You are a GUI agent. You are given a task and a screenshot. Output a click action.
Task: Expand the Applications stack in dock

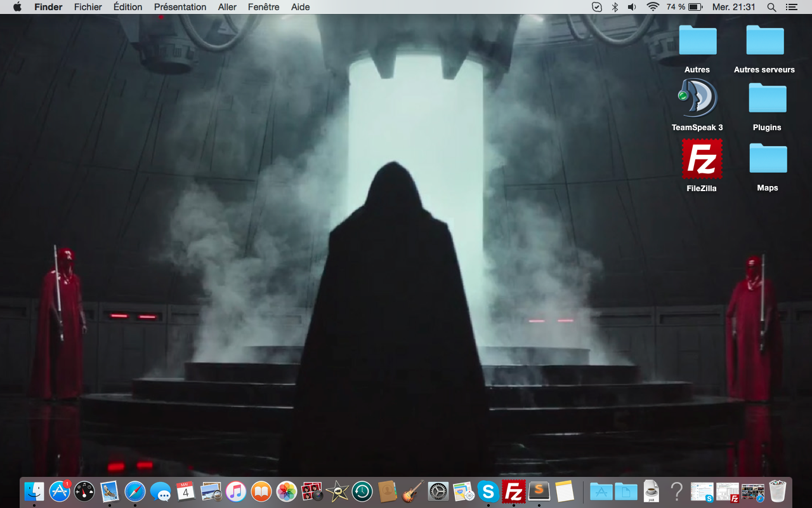pyautogui.click(x=600, y=491)
